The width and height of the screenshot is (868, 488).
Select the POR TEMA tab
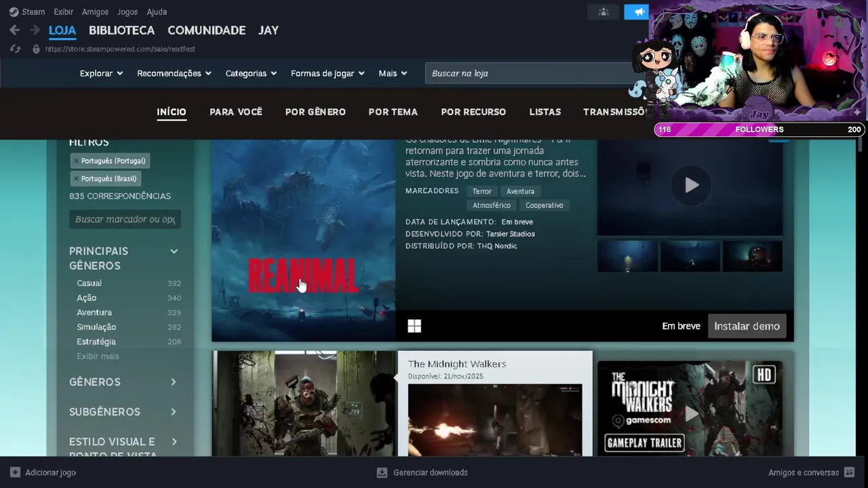(393, 112)
